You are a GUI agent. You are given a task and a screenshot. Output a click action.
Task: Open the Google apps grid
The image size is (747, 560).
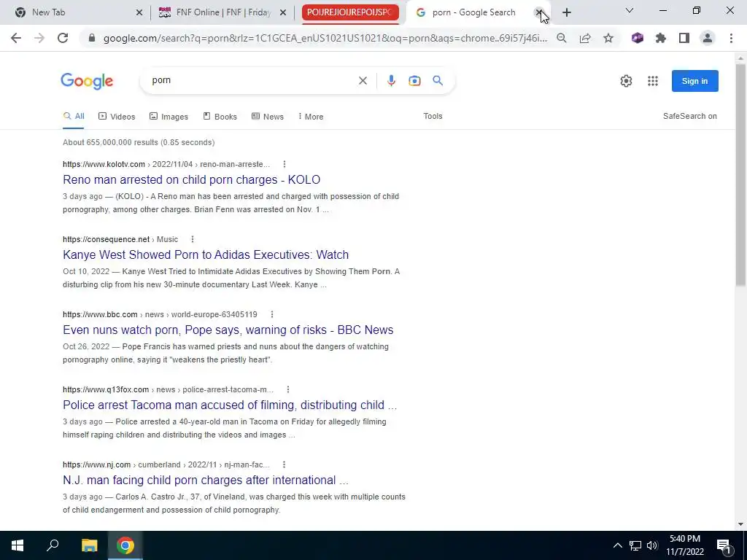point(653,81)
